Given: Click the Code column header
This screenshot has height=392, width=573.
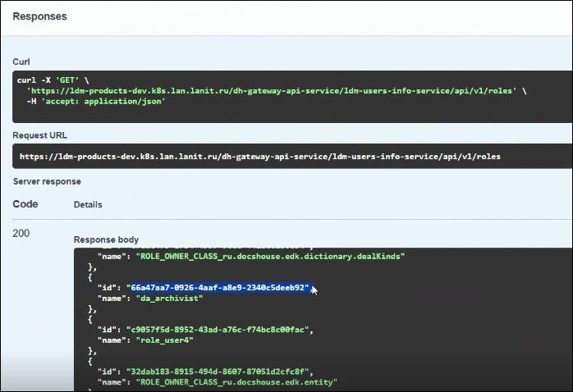Looking at the screenshot, I should point(25,204).
